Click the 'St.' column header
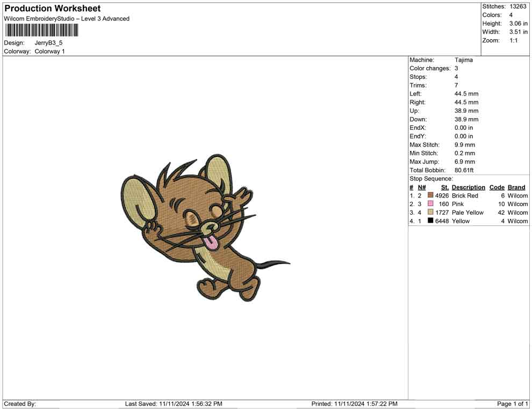Viewport: 532px width, 409px height. 445,187
